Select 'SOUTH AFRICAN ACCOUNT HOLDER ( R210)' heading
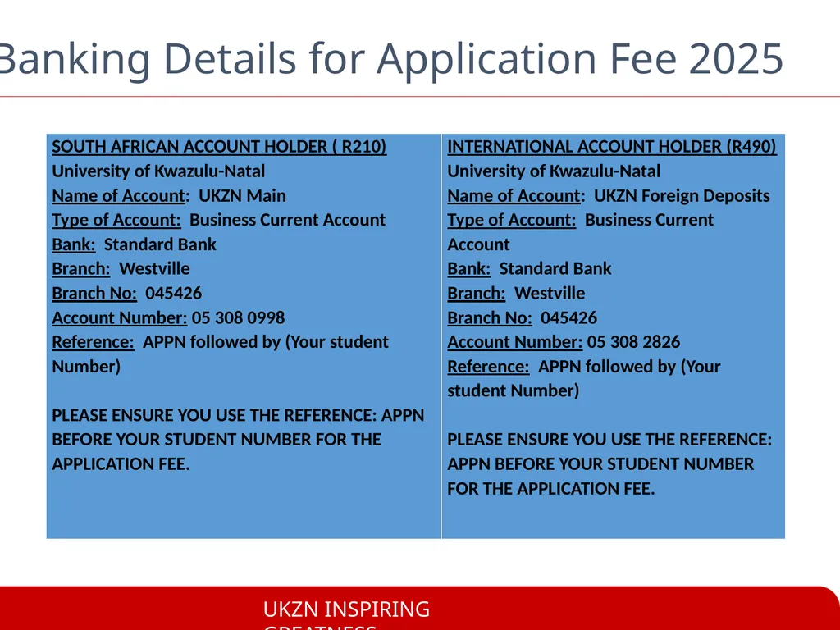 219,146
